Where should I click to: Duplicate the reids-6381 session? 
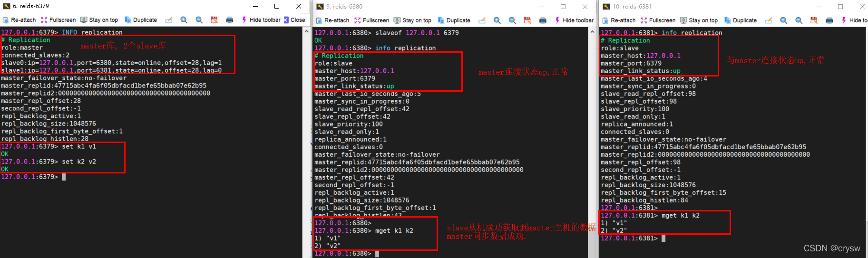(741, 20)
